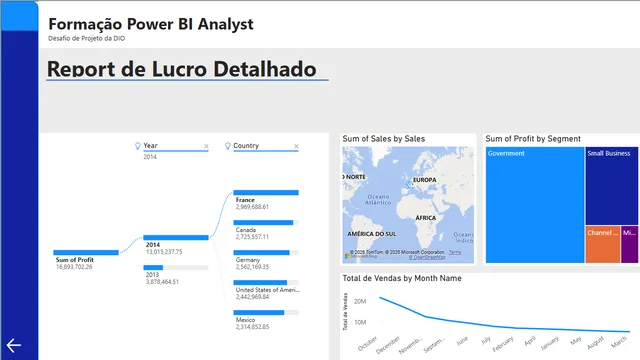Select the 2014 node in decomposition tree
Screen dimensions: 640x360
click(176, 238)
